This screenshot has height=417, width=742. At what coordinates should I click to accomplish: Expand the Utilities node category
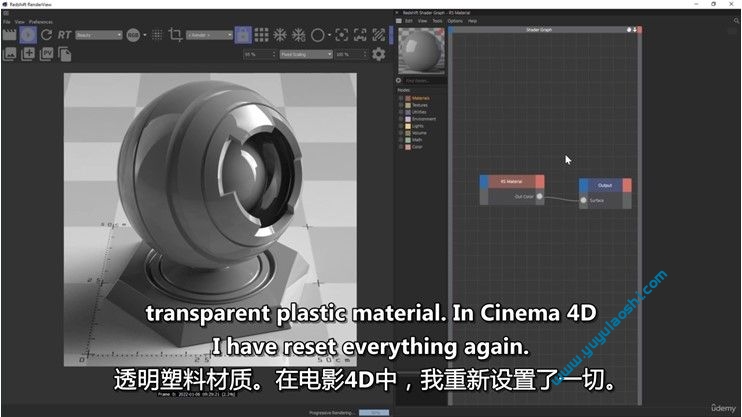(401, 112)
